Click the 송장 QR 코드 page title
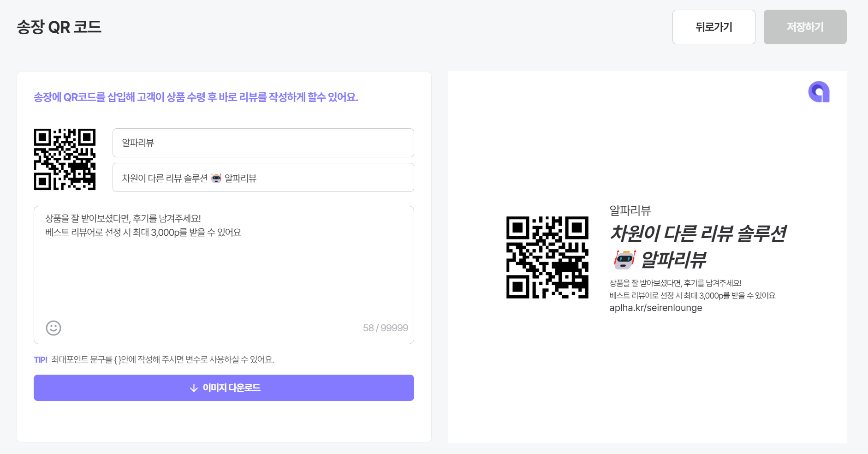 click(59, 27)
